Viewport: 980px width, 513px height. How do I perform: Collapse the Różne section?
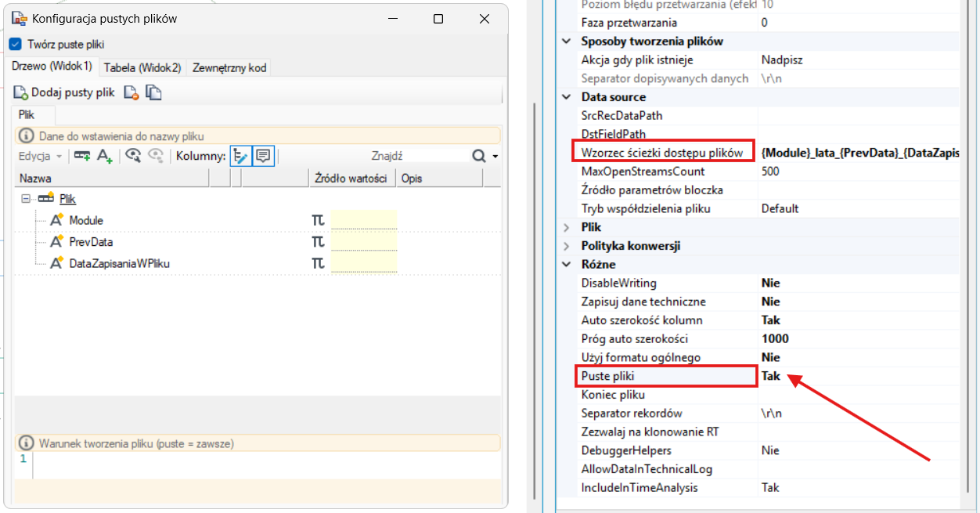coord(567,265)
